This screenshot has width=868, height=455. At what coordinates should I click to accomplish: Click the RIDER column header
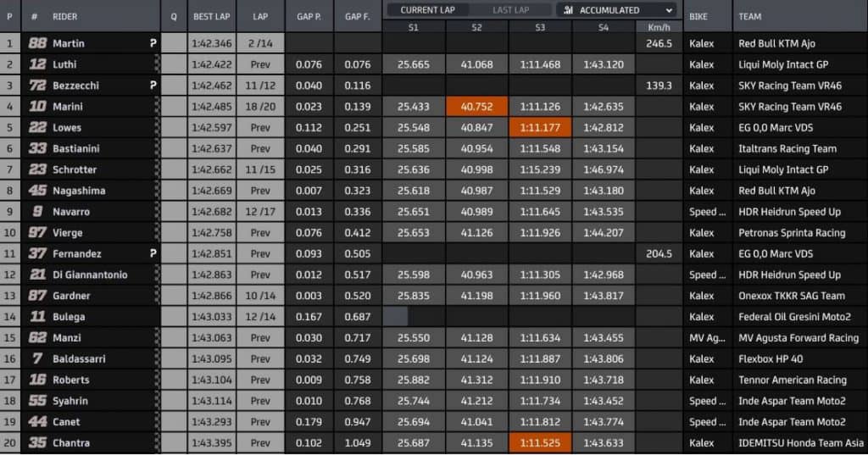(x=65, y=16)
